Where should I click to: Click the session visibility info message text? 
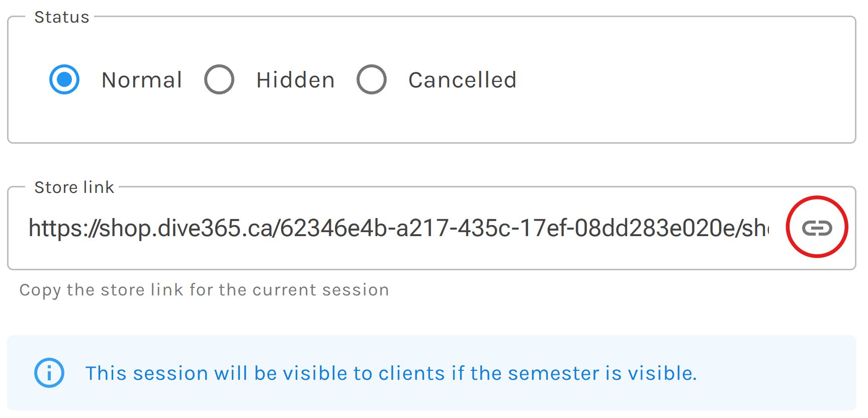pos(391,373)
